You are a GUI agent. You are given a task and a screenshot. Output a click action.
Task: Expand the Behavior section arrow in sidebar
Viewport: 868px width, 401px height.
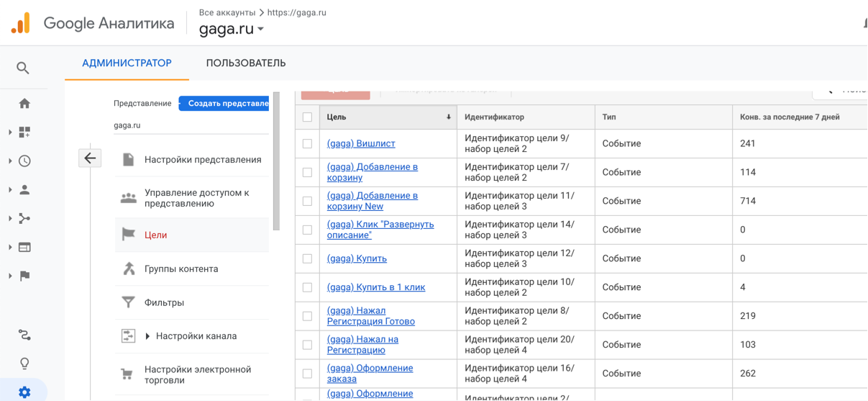10,248
